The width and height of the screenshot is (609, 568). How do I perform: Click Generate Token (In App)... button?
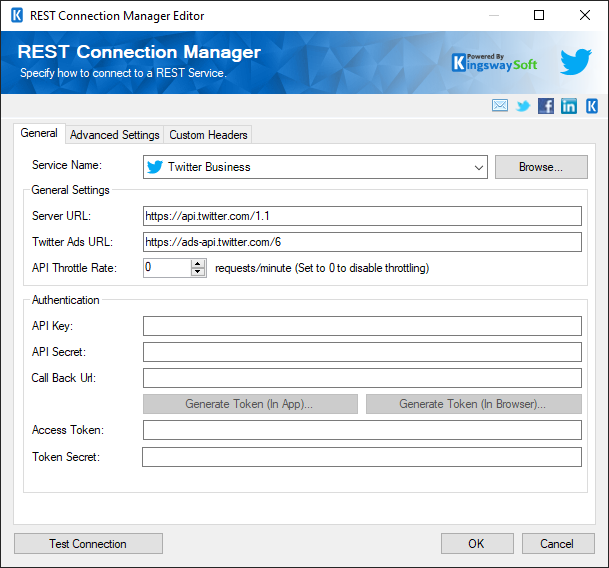point(250,404)
